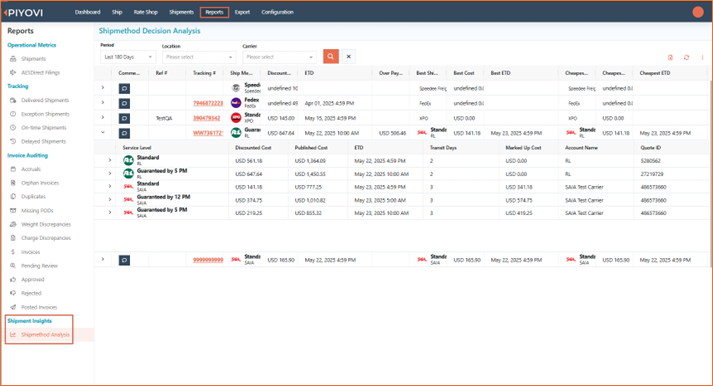Screen dimensions: 713x386
Task: Open AESDirect Filings report
Action: click(x=40, y=72)
